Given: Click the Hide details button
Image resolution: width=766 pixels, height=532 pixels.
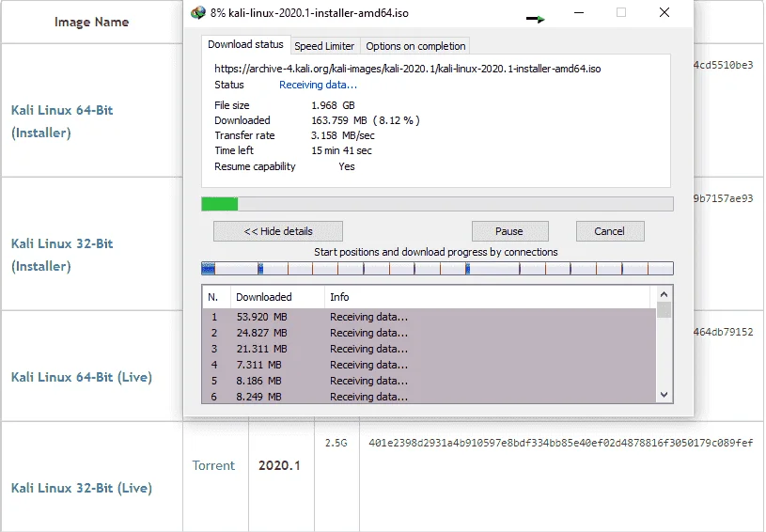Looking at the screenshot, I should point(278,231).
